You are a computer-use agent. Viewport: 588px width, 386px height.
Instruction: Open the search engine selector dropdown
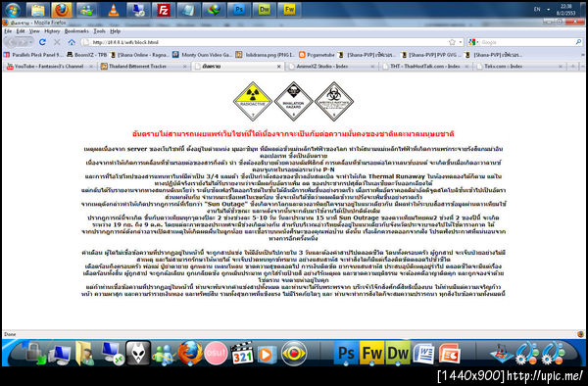(x=473, y=42)
